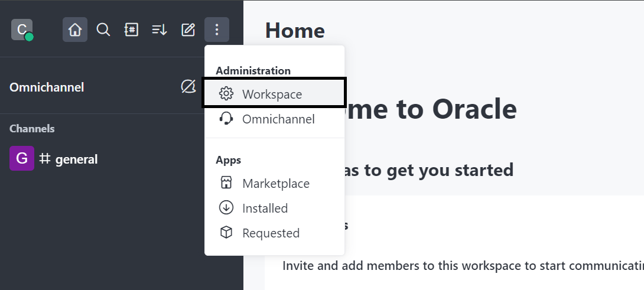
Task: Click the Channels section label
Action: (32, 129)
